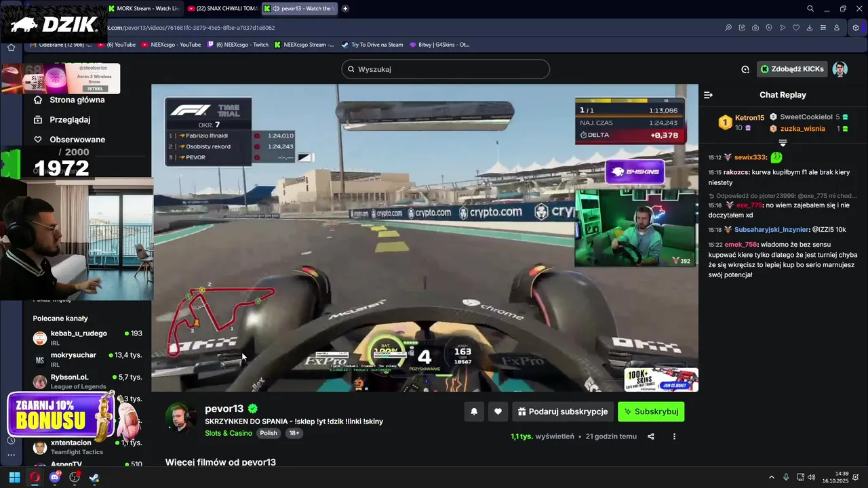Click chat username sewix333
This screenshot has width=868, height=488.
point(750,157)
